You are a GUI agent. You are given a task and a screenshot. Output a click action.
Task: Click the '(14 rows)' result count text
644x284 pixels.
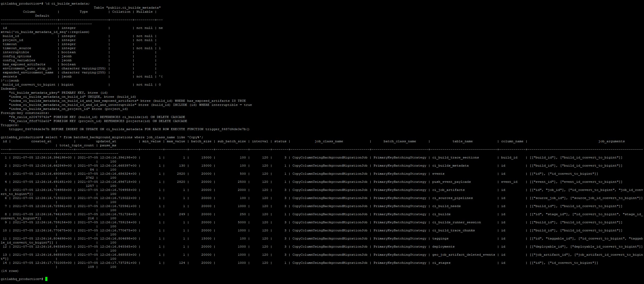(10, 271)
